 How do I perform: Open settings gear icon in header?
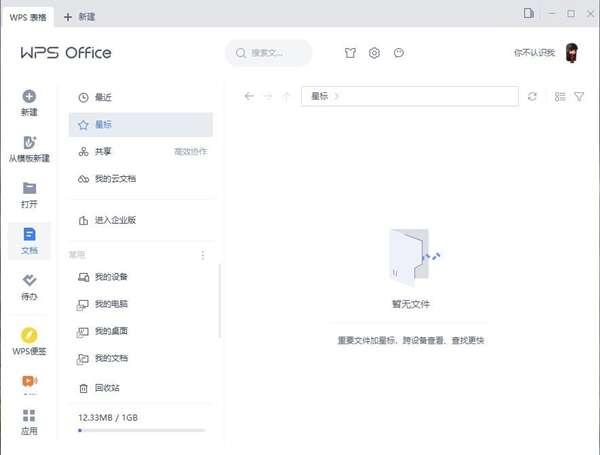pos(374,53)
